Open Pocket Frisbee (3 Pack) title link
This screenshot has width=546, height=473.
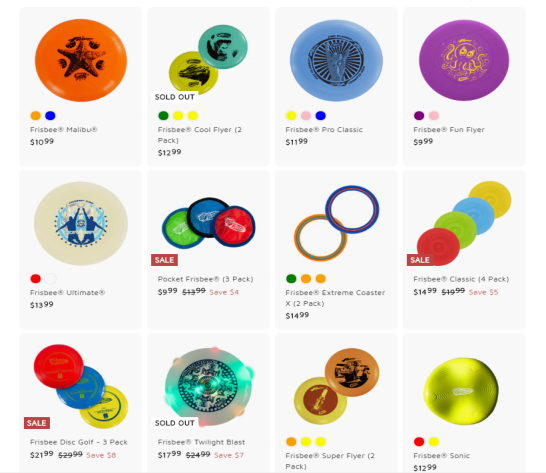pos(205,279)
